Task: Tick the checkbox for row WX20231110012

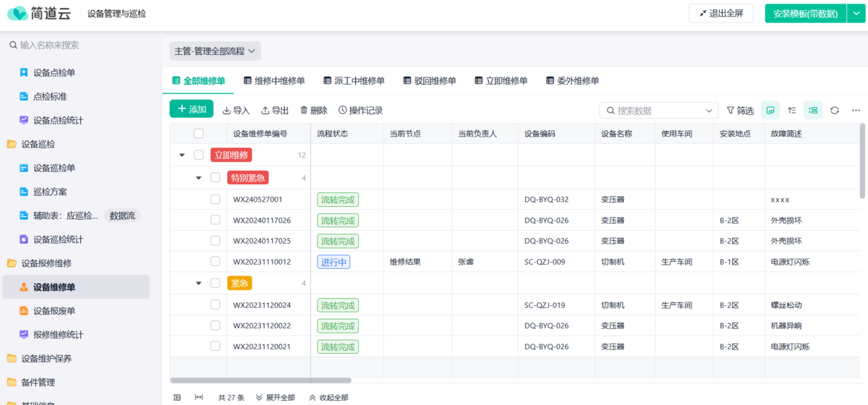Action: (215, 261)
